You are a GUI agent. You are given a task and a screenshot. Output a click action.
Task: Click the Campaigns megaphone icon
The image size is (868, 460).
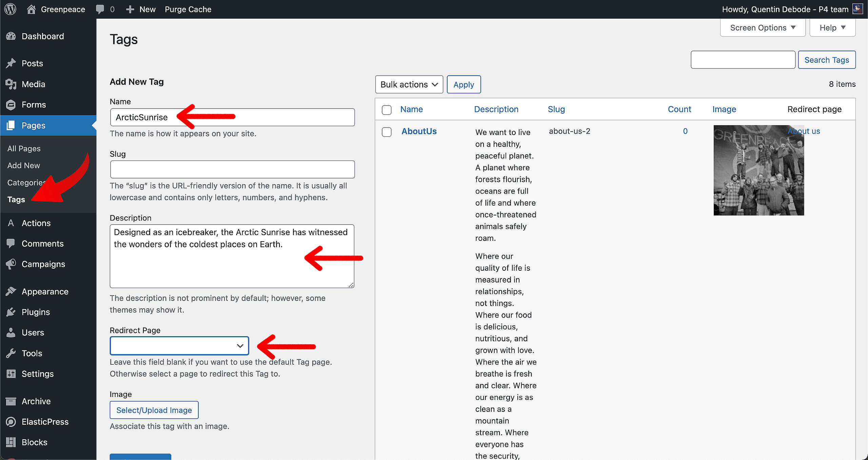11,264
